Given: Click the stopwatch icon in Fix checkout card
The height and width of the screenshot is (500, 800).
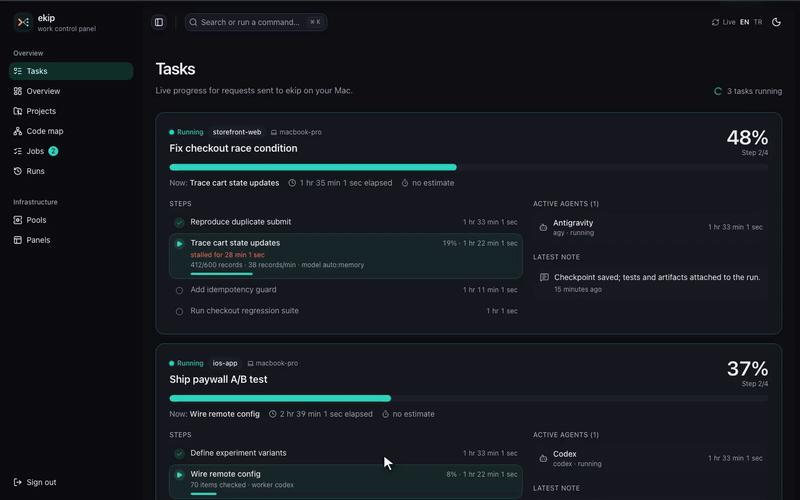Looking at the screenshot, I should [405, 183].
